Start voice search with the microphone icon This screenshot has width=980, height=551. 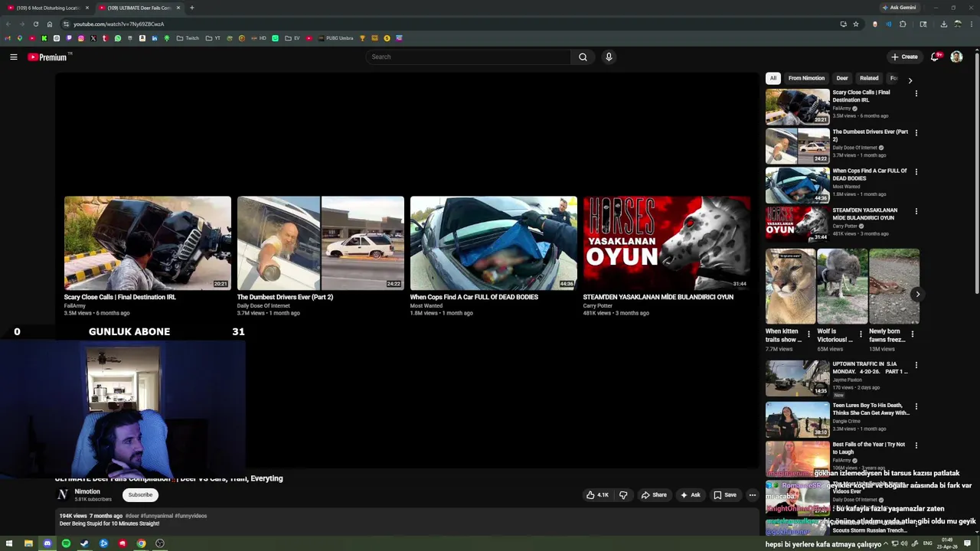click(x=609, y=57)
